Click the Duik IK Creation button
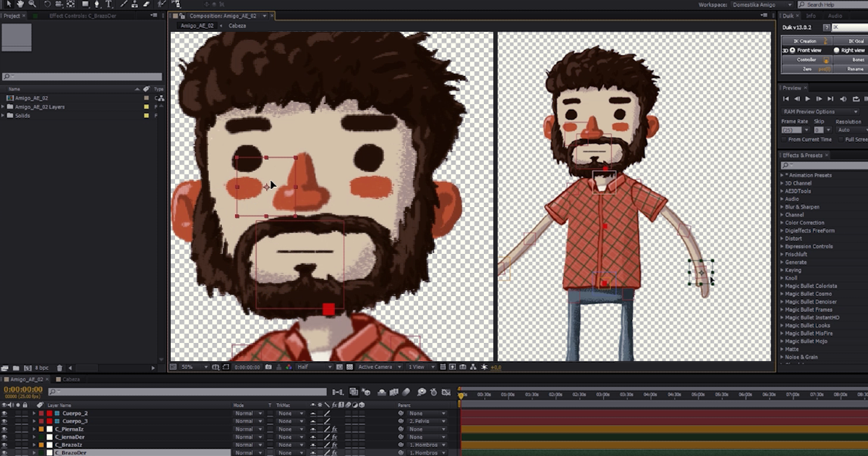Viewport: 868px width, 456px height. pyautogui.click(x=806, y=41)
